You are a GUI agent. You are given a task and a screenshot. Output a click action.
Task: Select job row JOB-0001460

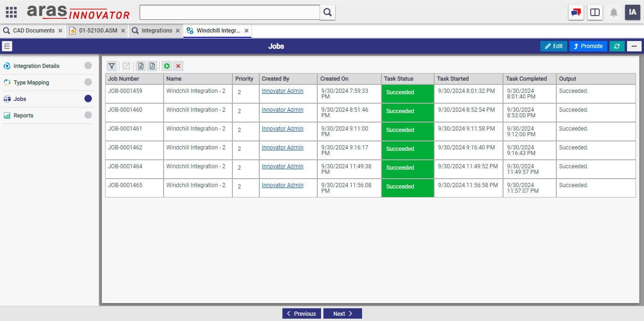(x=370, y=113)
